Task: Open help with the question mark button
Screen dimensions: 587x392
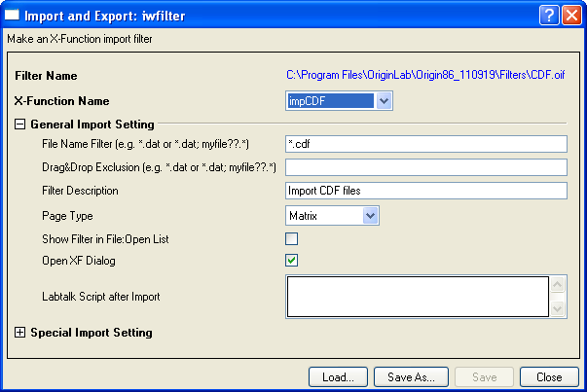Action: [546, 15]
